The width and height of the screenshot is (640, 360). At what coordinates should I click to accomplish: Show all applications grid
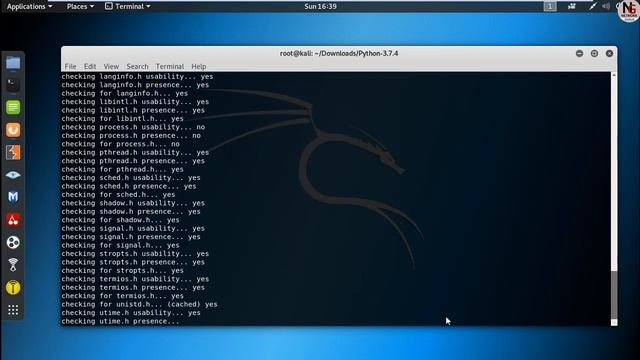click(x=13, y=310)
